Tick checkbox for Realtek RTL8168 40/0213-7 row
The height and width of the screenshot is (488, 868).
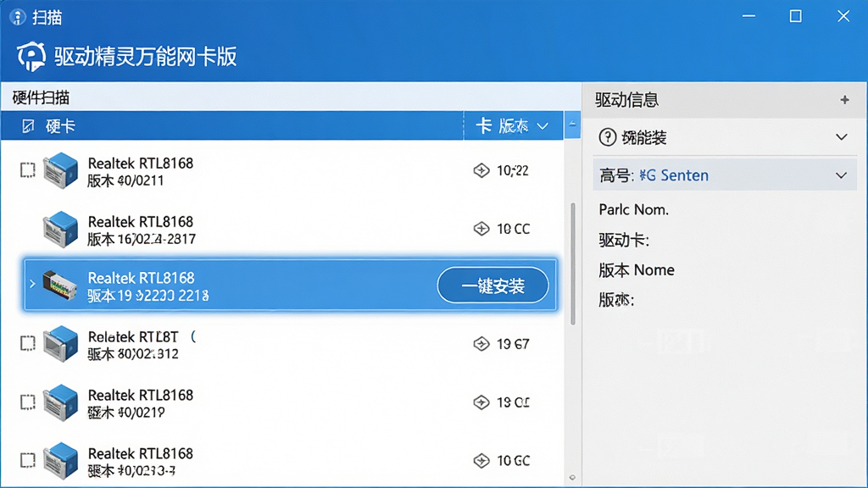pyautogui.click(x=28, y=460)
